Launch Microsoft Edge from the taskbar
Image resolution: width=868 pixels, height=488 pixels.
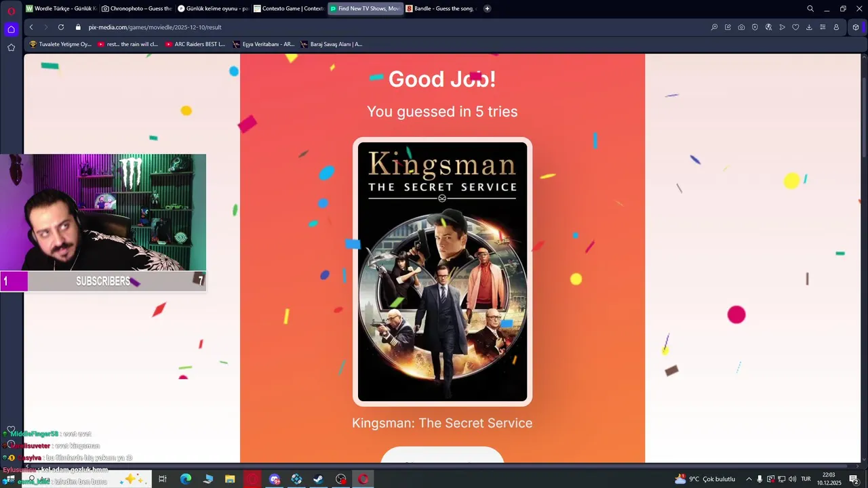pos(185,479)
